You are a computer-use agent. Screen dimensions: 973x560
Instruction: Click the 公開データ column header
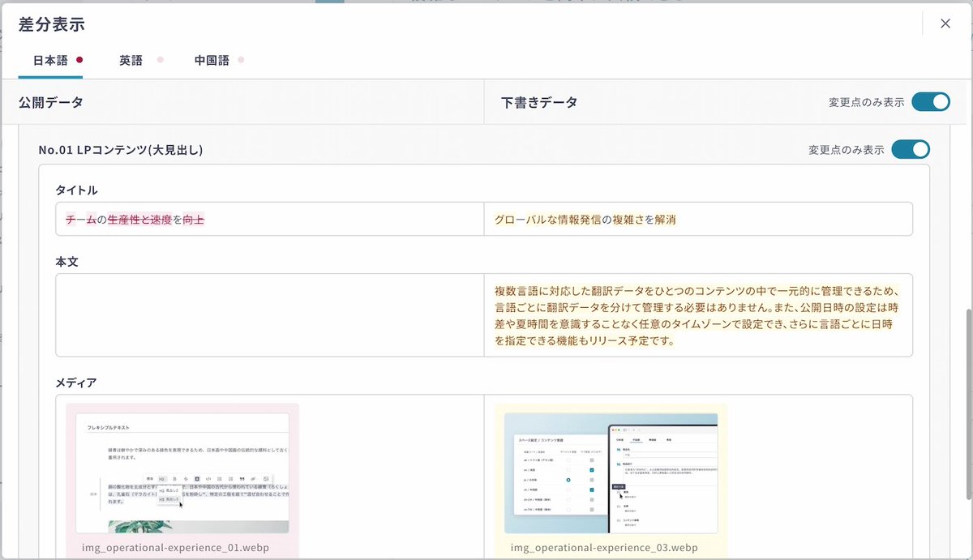pyautogui.click(x=51, y=102)
